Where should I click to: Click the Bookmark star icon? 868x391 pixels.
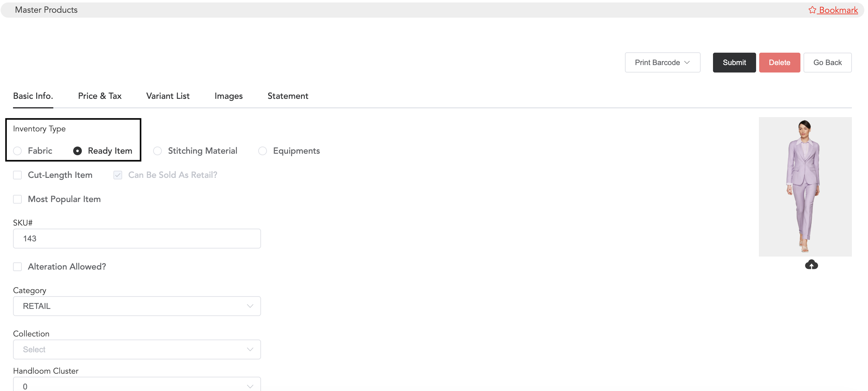pyautogui.click(x=812, y=10)
